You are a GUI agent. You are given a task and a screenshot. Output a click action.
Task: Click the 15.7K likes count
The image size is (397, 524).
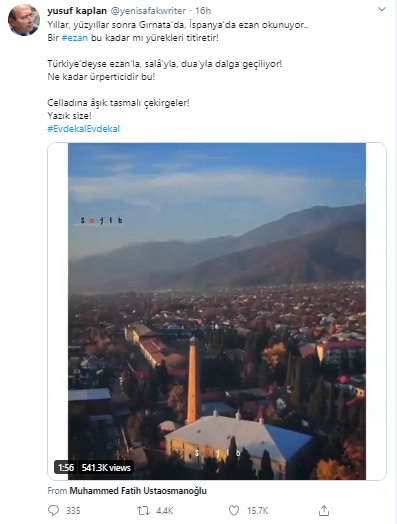(257, 511)
